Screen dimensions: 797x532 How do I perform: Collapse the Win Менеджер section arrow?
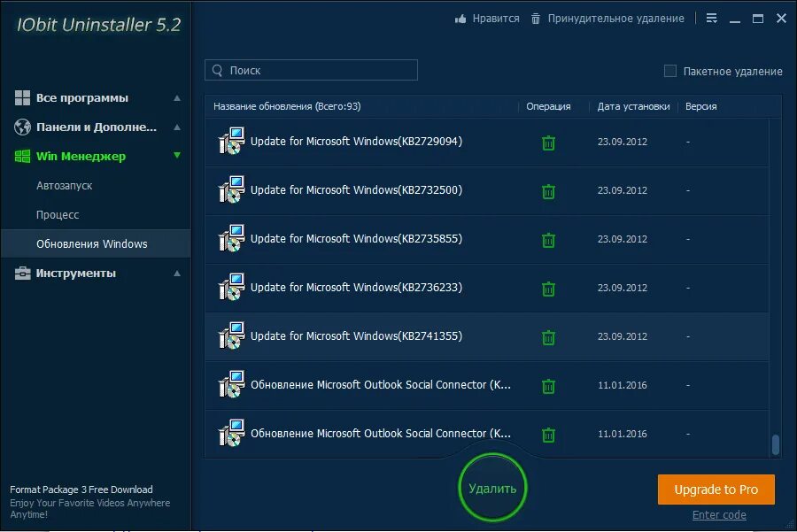pos(177,156)
